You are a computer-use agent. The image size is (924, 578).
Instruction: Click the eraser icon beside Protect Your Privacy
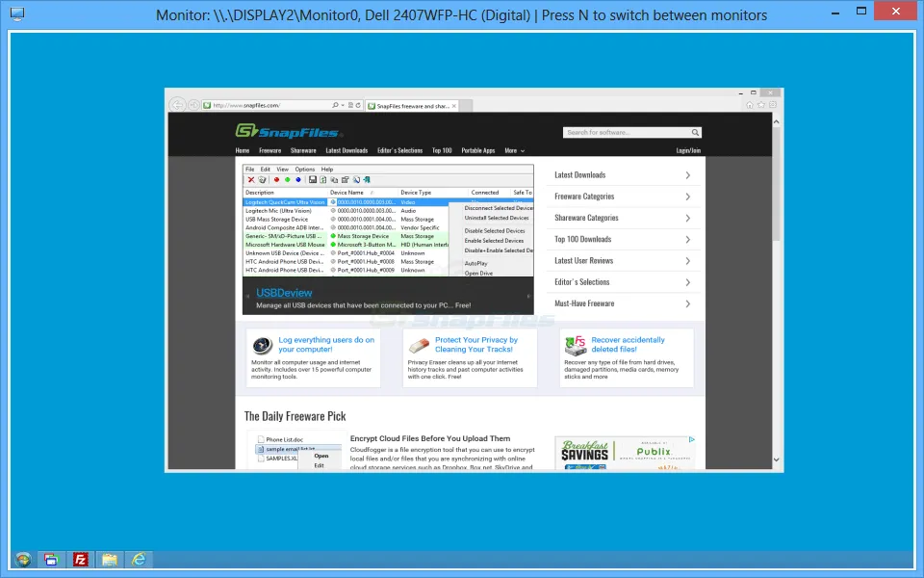[x=419, y=345]
